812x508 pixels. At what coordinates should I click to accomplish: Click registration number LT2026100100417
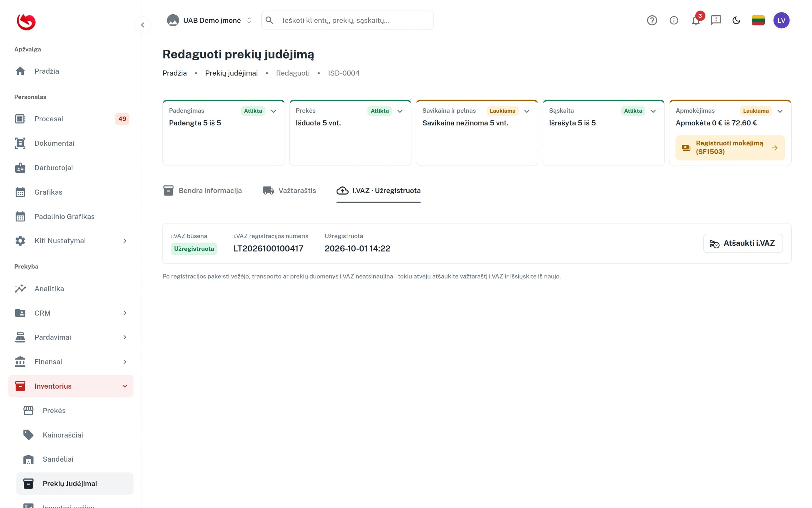pyautogui.click(x=268, y=249)
